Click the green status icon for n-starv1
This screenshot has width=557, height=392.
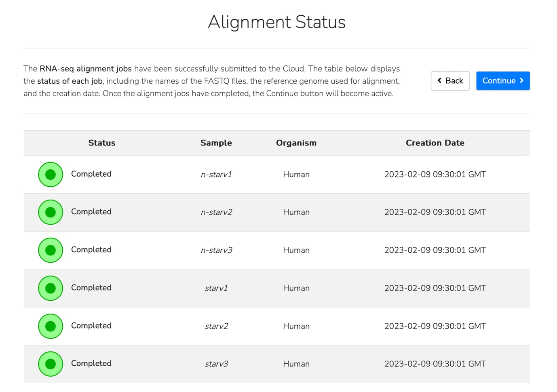pyautogui.click(x=51, y=175)
